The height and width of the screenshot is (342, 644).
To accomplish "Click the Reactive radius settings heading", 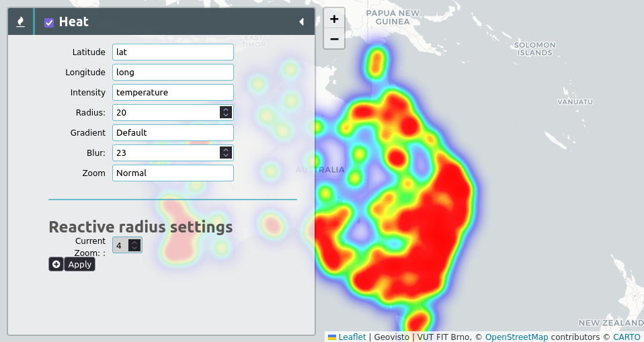I will click(x=140, y=226).
